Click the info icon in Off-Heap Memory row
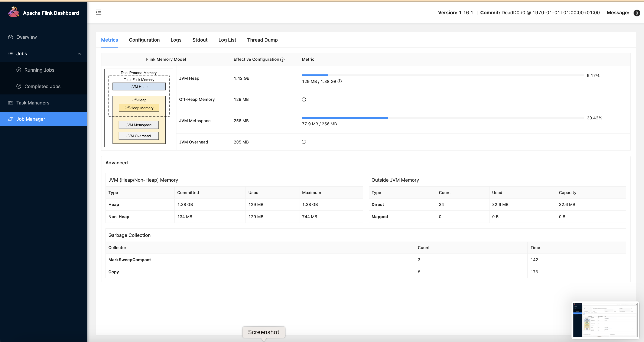 pyautogui.click(x=304, y=99)
